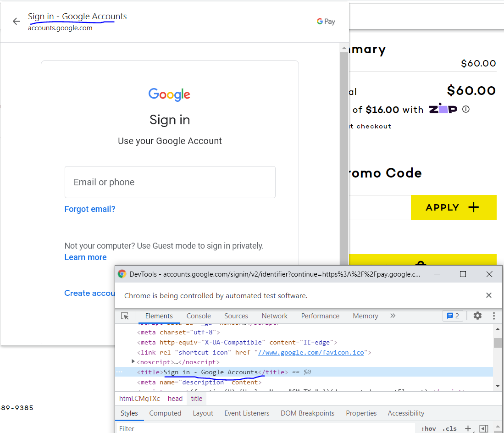The width and height of the screenshot is (504, 433).
Task: Select title in the DOM breadcrumb
Action: tap(196, 399)
